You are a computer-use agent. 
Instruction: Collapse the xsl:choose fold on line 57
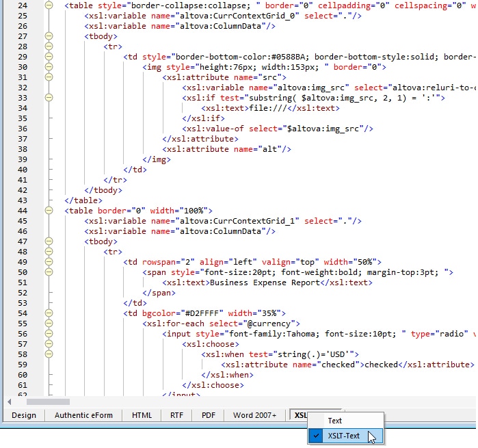tap(49, 344)
